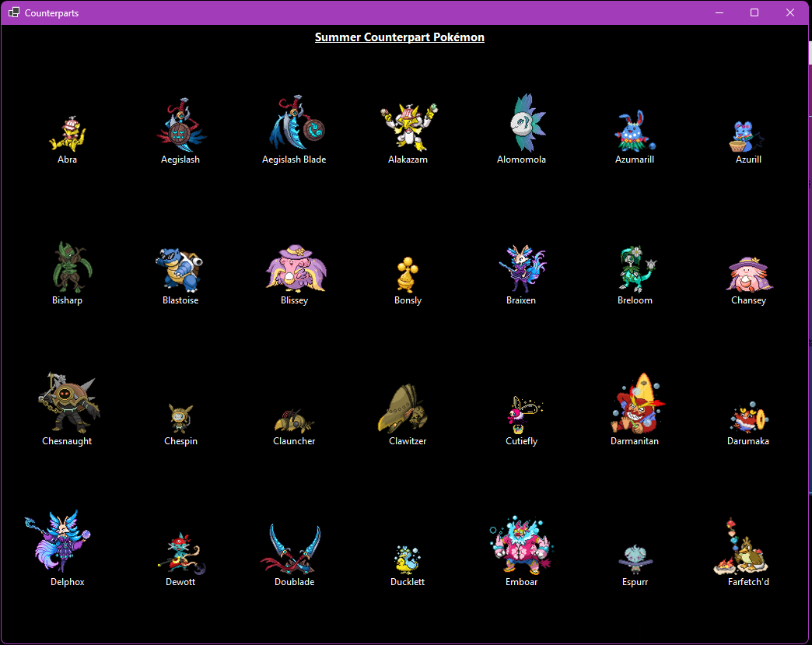The width and height of the screenshot is (812, 645).
Task: Click the Aegislash Blade name label
Action: 294,159
